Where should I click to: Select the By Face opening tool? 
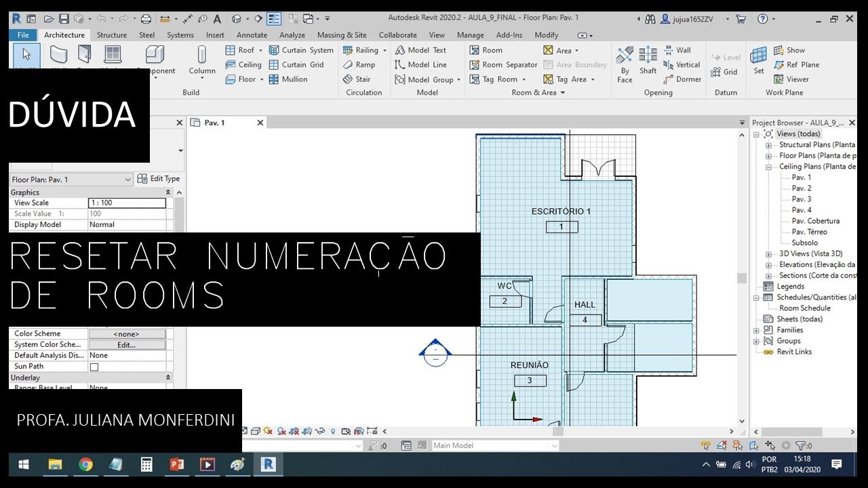(625, 64)
